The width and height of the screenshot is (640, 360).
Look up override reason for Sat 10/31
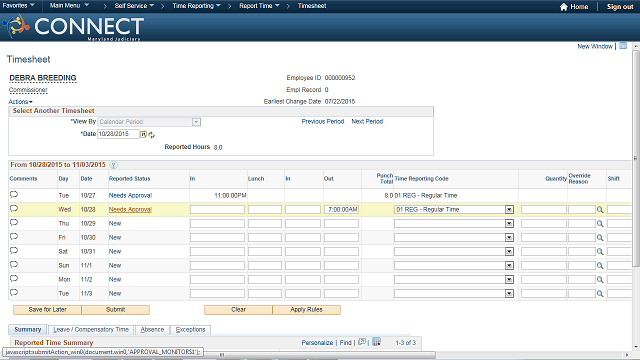600,252
